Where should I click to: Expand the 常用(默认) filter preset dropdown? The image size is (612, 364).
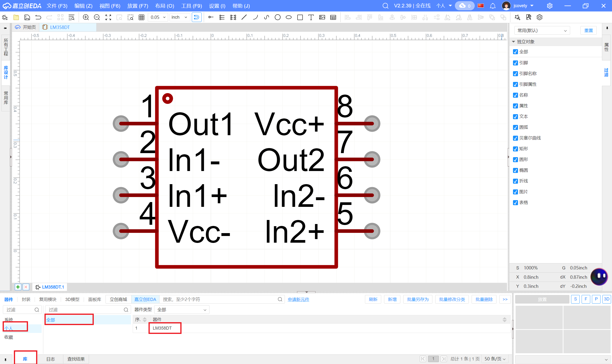(x=542, y=31)
